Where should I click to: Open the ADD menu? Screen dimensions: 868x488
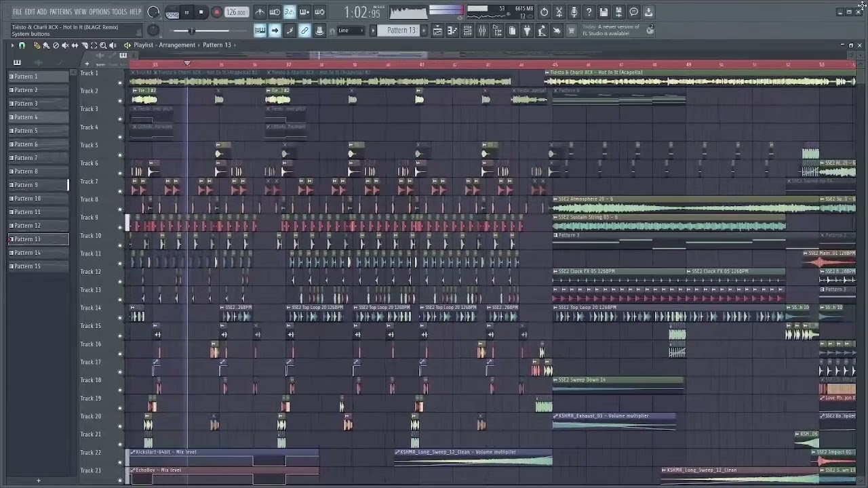tap(42, 12)
